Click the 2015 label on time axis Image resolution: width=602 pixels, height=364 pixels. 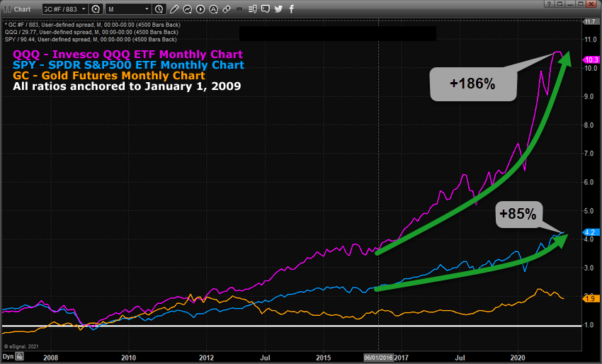pyautogui.click(x=323, y=358)
